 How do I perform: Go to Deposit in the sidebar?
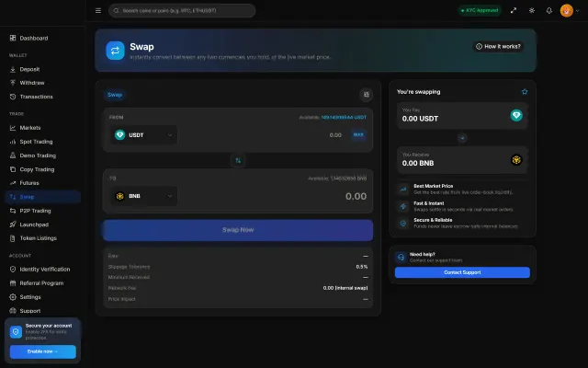coord(43,69)
